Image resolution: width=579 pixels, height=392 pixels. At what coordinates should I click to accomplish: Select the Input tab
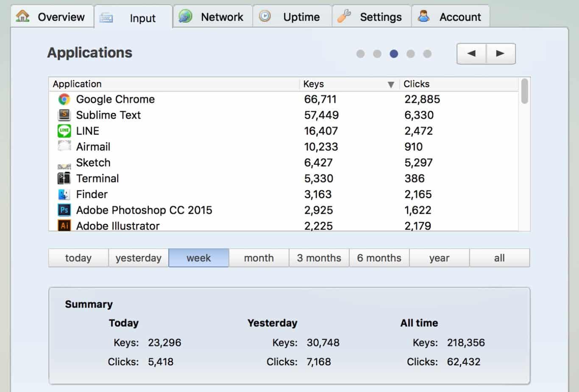[x=133, y=17]
